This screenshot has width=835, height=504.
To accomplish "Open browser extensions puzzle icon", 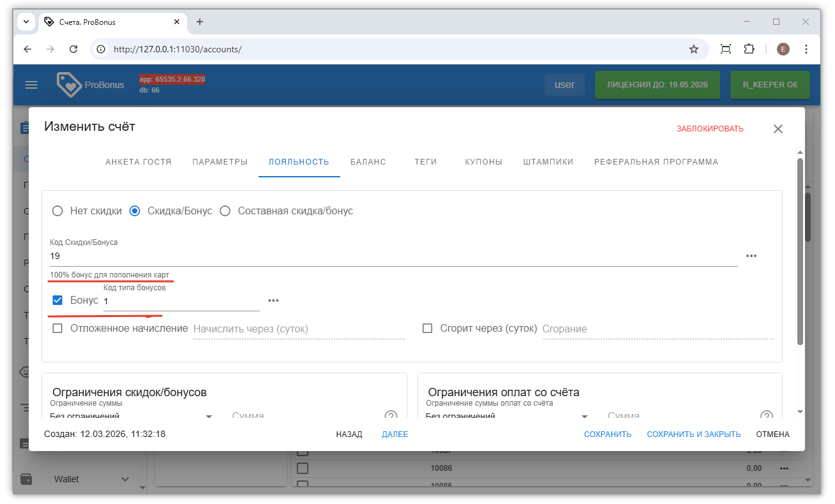I will pos(749,49).
